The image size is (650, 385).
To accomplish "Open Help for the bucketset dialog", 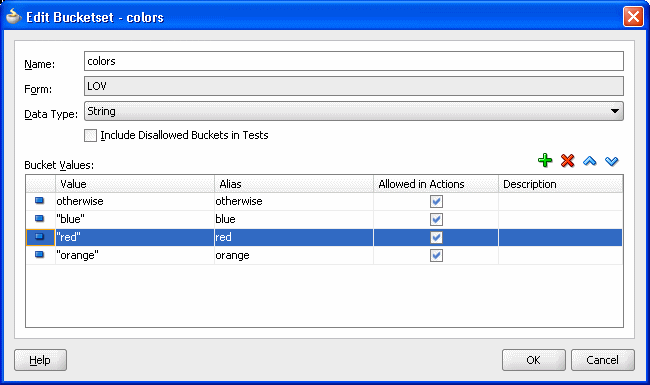I will (x=40, y=360).
